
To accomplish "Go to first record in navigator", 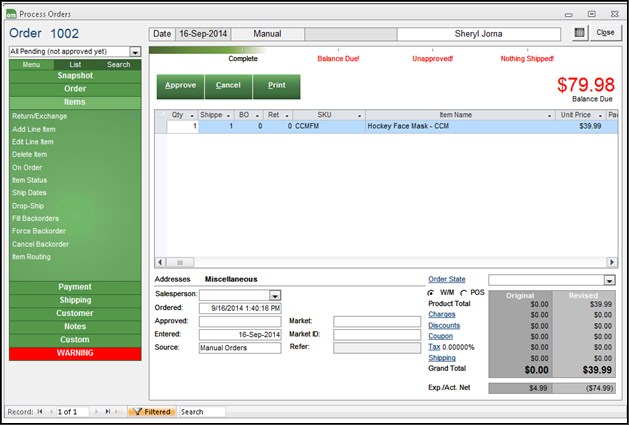I will coord(41,411).
